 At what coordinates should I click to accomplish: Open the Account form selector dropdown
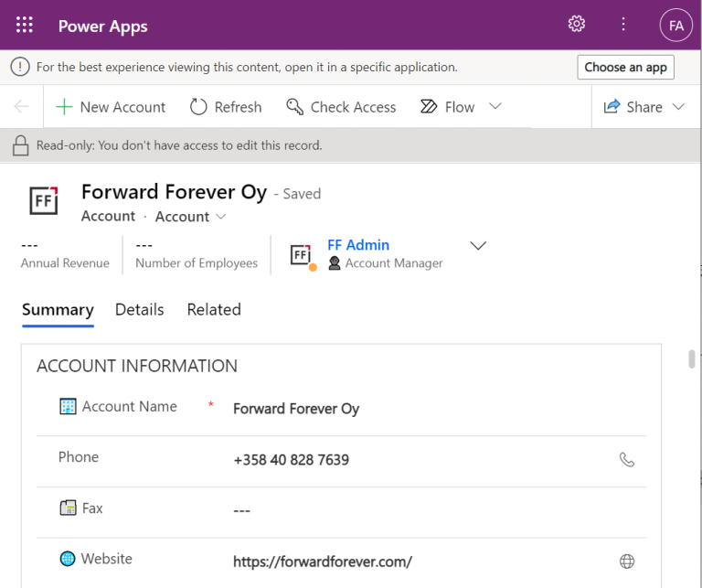[x=190, y=217]
